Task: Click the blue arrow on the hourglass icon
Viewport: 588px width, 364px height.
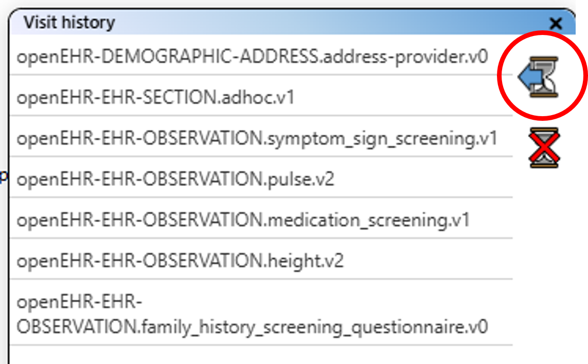Action: pos(529,77)
